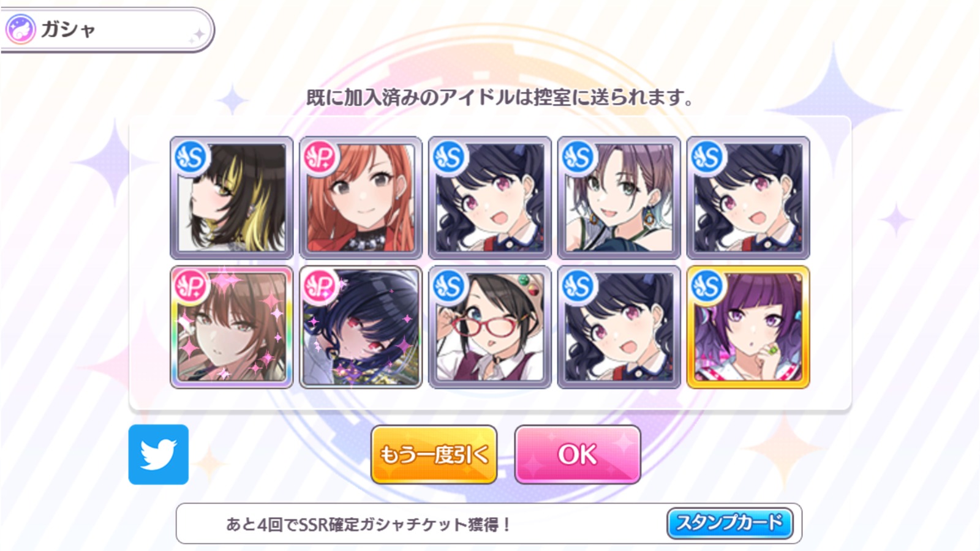Select the rainbow-framed brown-haired idol card
This screenshot has height=551, width=980.
232,327
